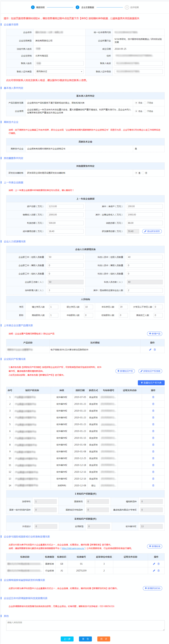Delete the 国家标准 standard row
This screenshot has width=169, height=644.
[x=158, y=564]
